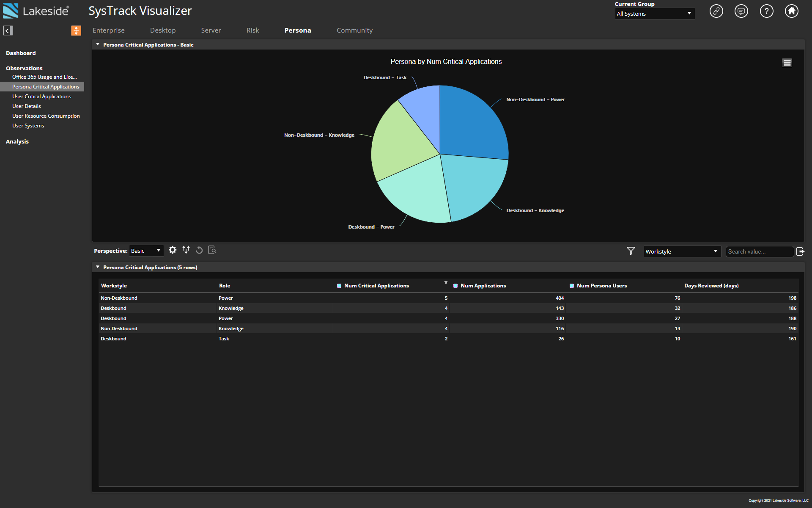Click the Num Applications column header to sort

tap(483, 286)
